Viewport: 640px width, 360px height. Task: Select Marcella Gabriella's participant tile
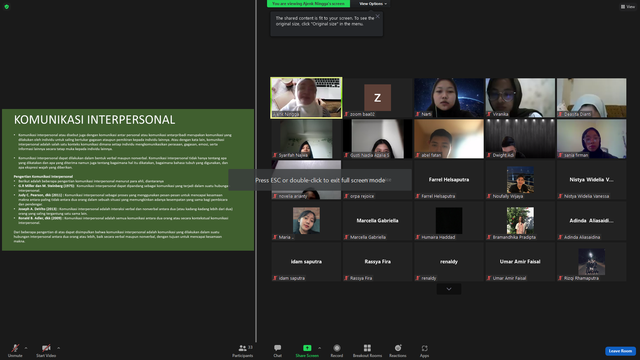(378, 220)
